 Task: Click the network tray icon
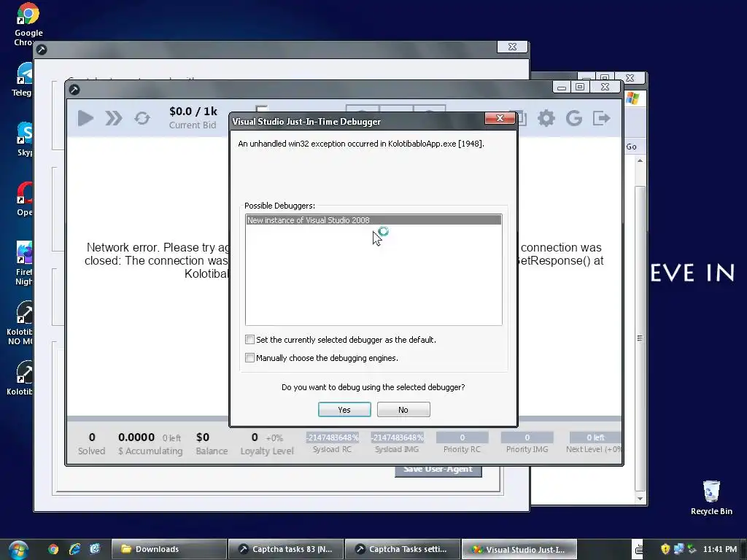tap(678, 549)
